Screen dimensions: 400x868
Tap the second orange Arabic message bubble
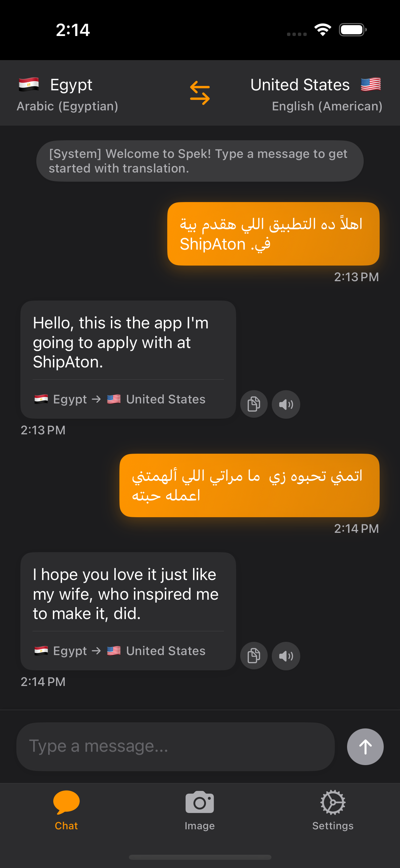[249, 486]
